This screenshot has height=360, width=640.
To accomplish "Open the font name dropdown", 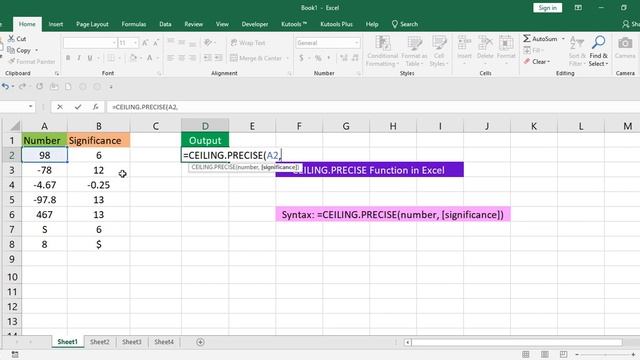I will [x=114, y=43].
